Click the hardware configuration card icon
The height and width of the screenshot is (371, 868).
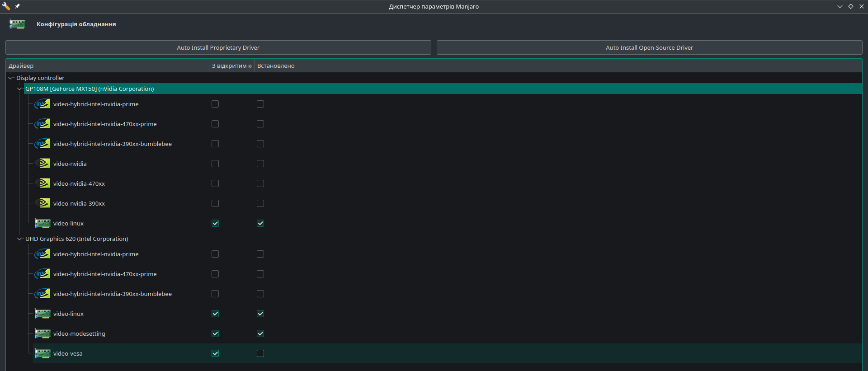coord(17,24)
